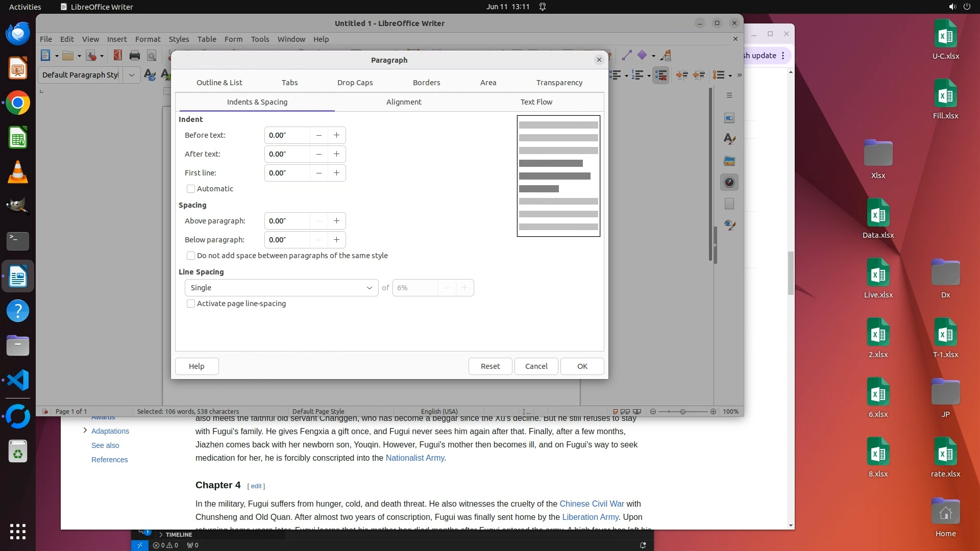Enable the Automatic first line checkbox
The height and width of the screenshot is (551, 980).
click(x=191, y=189)
